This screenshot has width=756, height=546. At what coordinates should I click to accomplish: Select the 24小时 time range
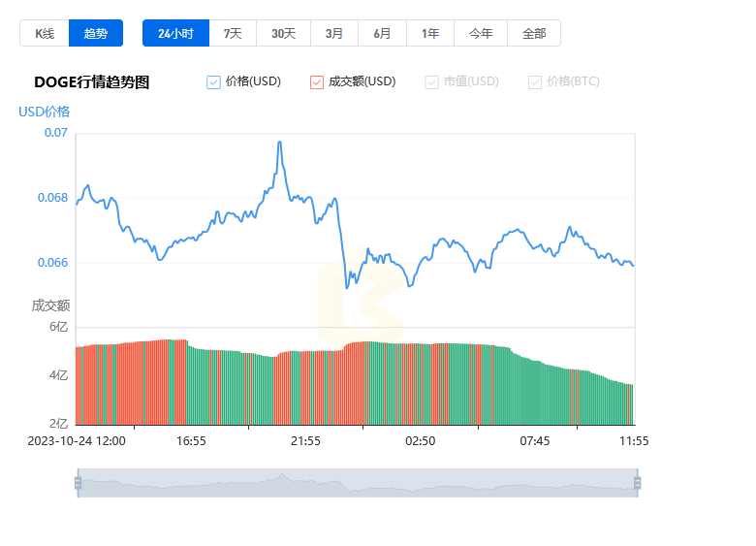175,33
